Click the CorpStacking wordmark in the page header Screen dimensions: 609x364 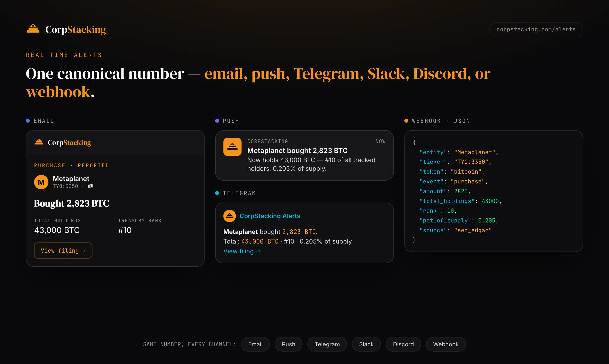click(76, 29)
